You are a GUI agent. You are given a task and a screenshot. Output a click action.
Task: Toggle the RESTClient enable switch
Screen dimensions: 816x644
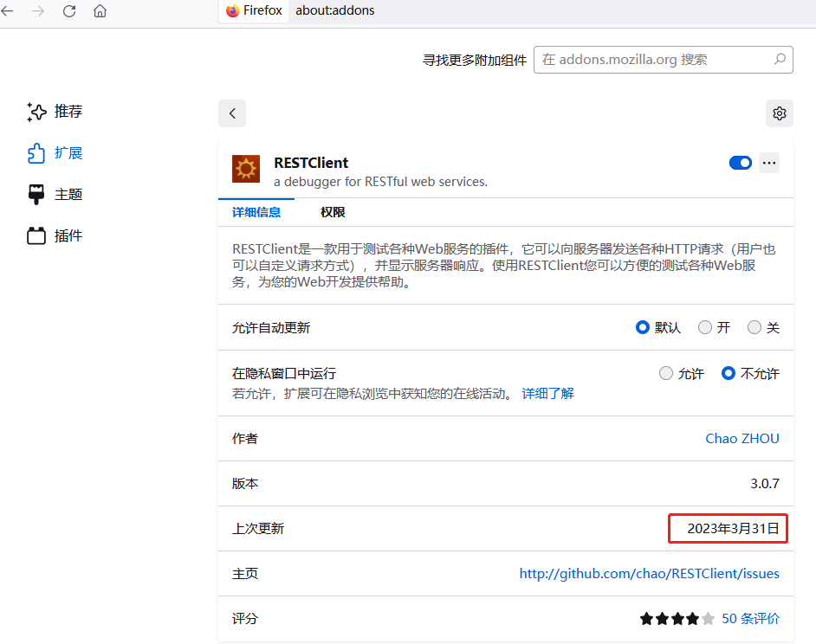(x=740, y=163)
